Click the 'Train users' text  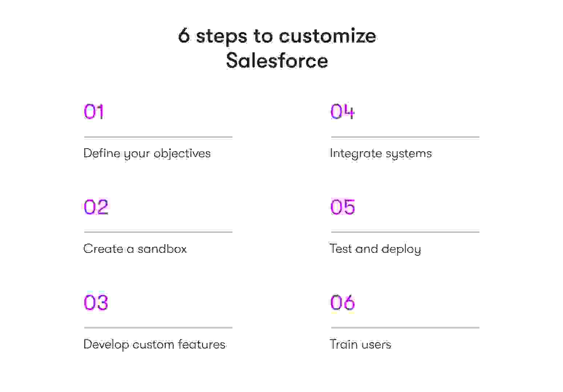361,344
